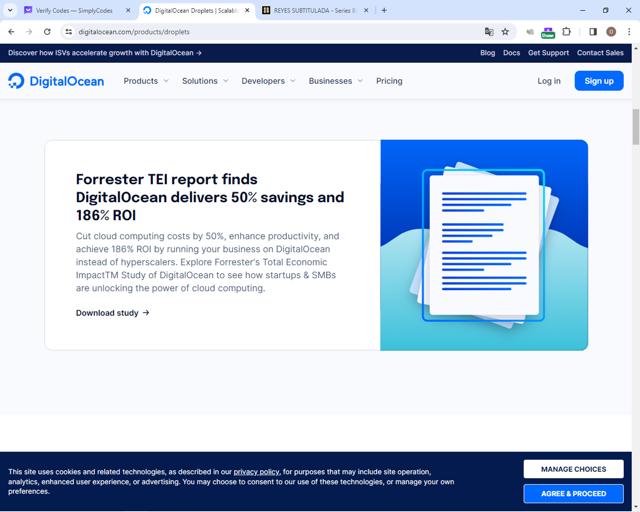Viewport: 640px width, 512px height.
Task: Click Get Support in the top bar
Action: (x=548, y=53)
